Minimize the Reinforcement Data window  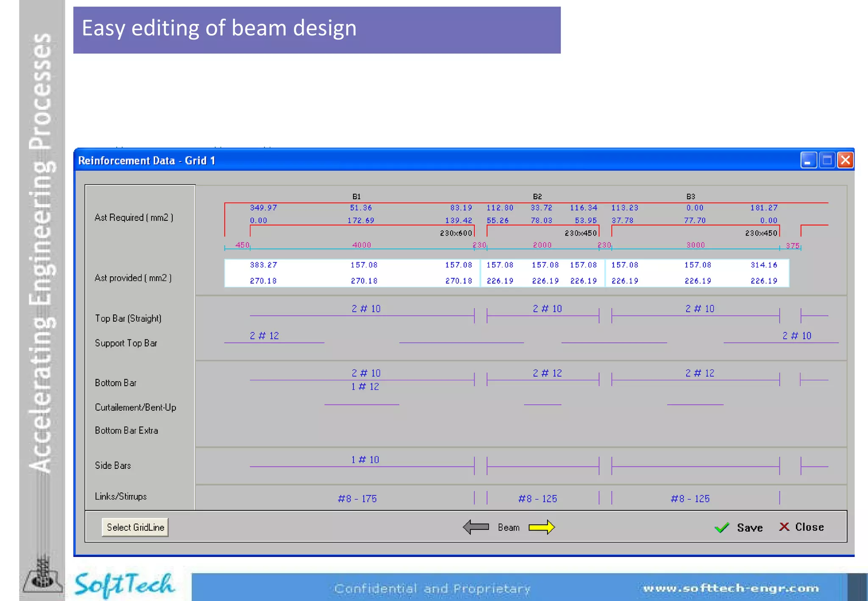point(808,160)
